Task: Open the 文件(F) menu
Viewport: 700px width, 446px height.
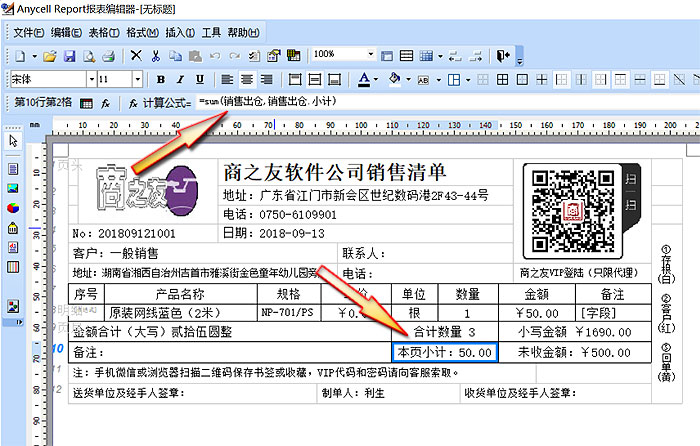Action: (29, 33)
